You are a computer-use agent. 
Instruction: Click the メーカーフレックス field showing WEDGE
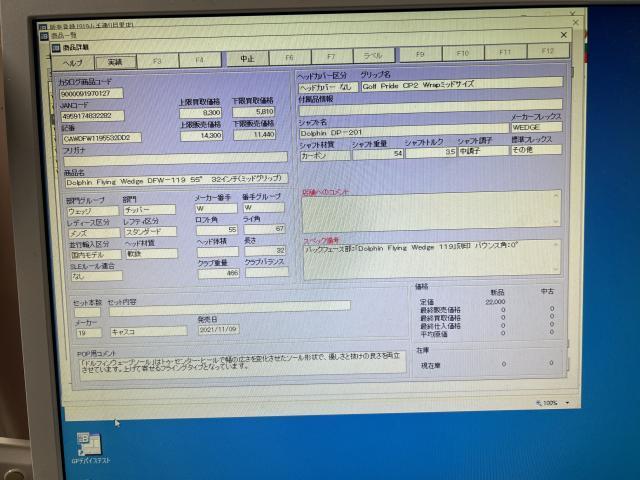[536, 127]
